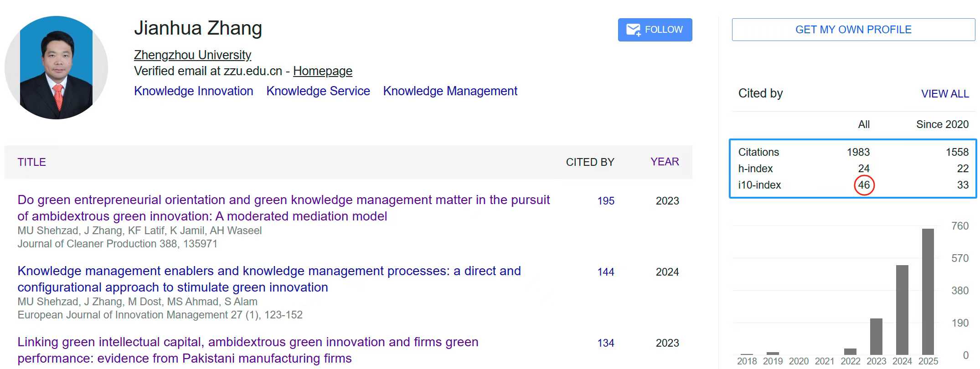Open the 195 citations count link
The image size is (980, 369).
click(x=605, y=201)
